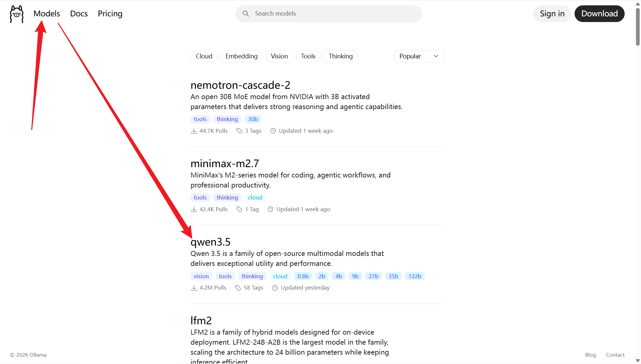Click the cloud tag on qwen3.5
The width and height of the screenshot is (641, 364).
click(280, 276)
